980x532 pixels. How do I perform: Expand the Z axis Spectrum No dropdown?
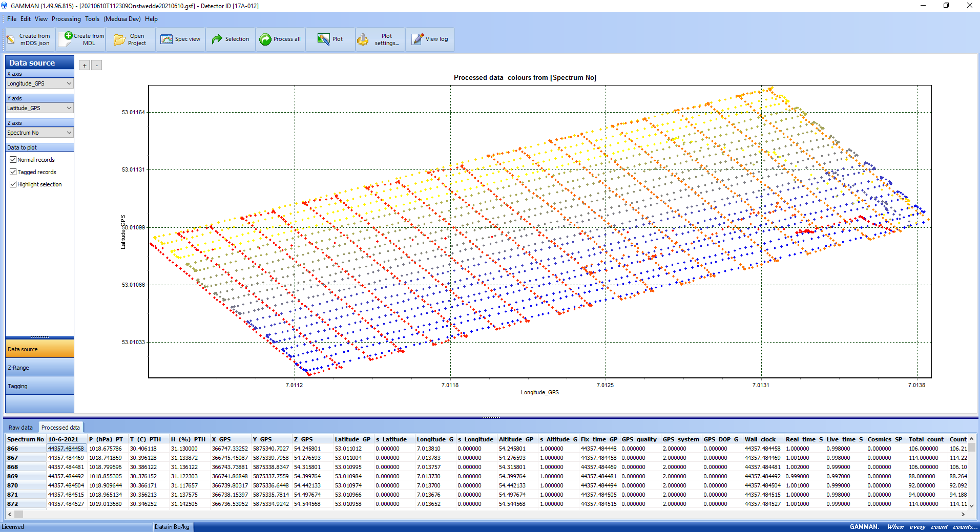coord(69,133)
